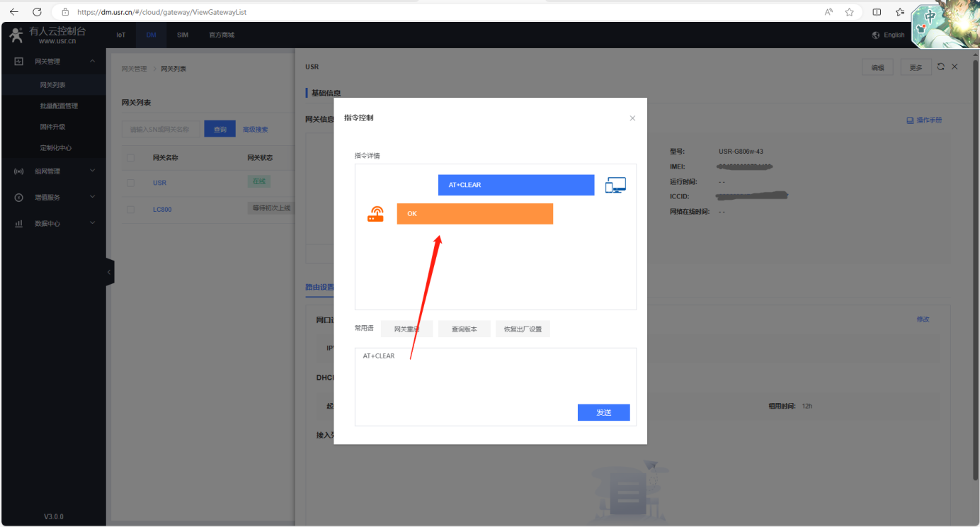The height and width of the screenshot is (527, 980).
Task: Open the LC800 gateway link
Action: click(162, 210)
